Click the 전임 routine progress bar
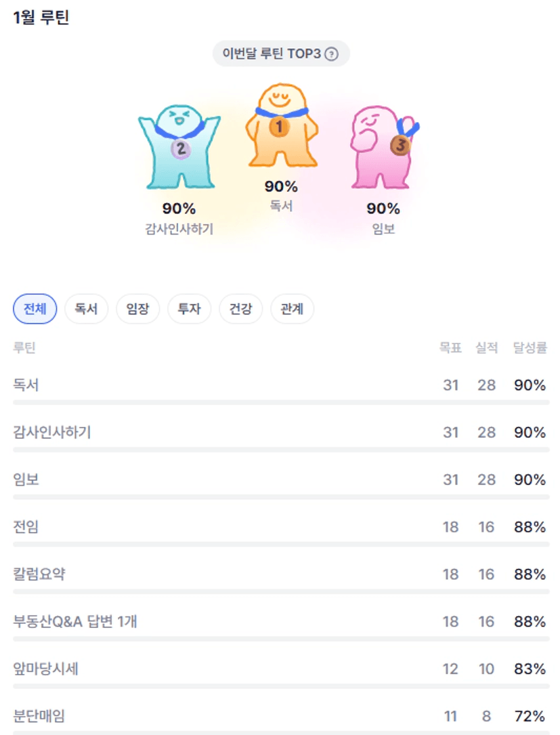Viewport: 560px width, 735px height. pyautogui.click(x=281, y=544)
